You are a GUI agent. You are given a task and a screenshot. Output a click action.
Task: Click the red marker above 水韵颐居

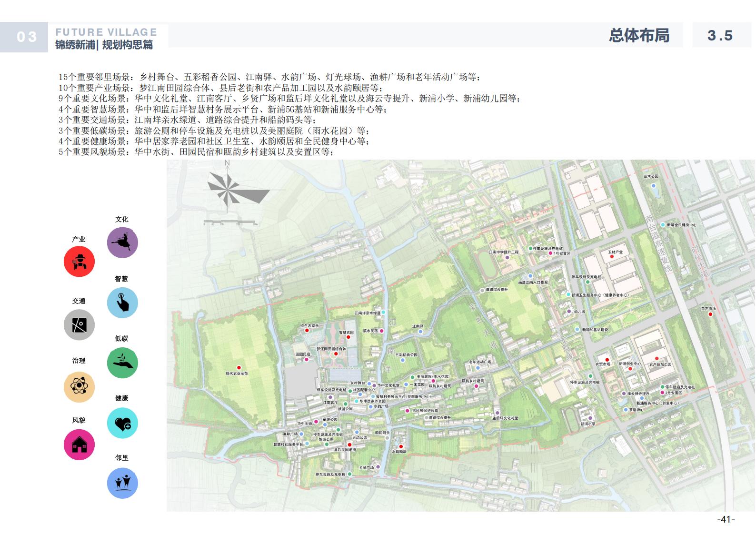point(401,446)
